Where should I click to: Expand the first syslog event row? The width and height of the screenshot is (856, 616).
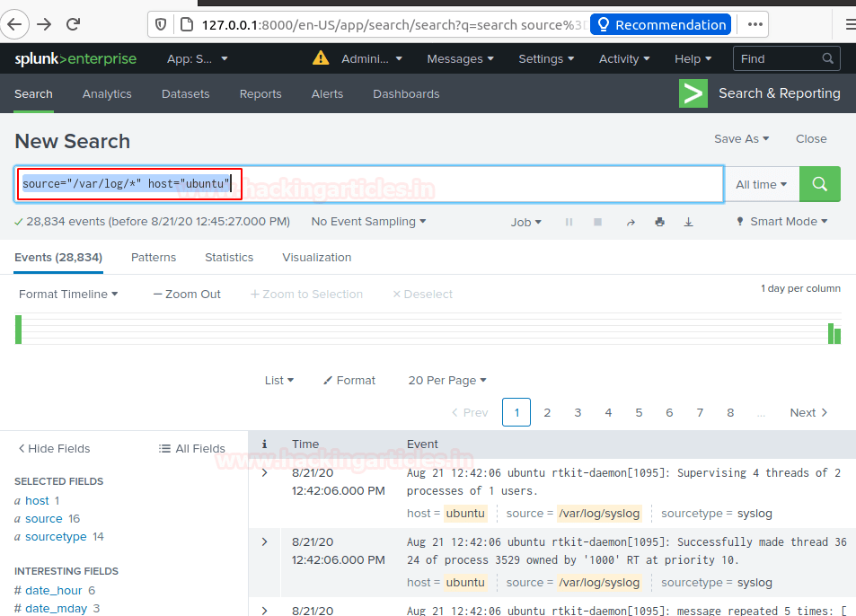click(264, 473)
